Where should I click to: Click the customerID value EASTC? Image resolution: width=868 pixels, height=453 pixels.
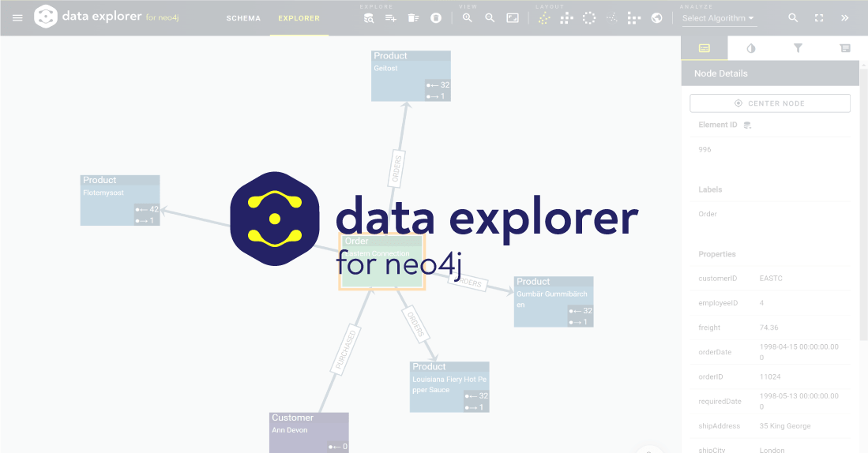771,279
